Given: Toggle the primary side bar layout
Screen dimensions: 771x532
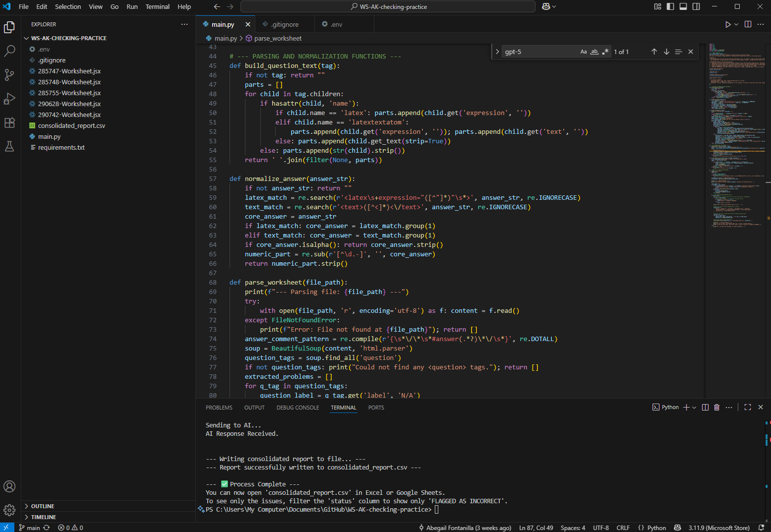Looking at the screenshot, I should 670,6.
